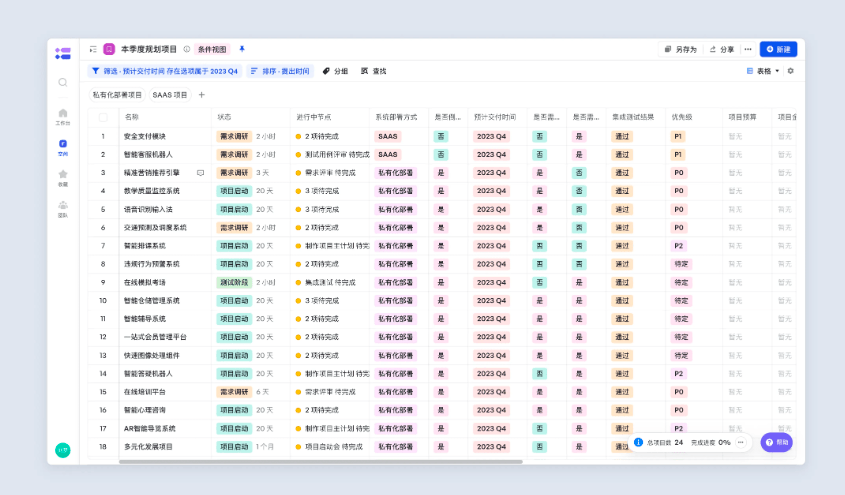Click the 预计交付时间 column header
This screenshot has width=845, height=495.
click(x=495, y=117)
